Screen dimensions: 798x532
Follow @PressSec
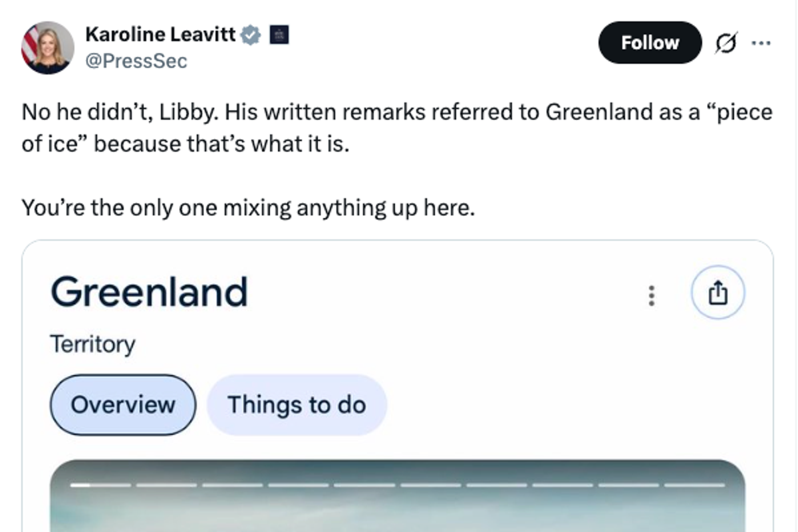[649, 42]
